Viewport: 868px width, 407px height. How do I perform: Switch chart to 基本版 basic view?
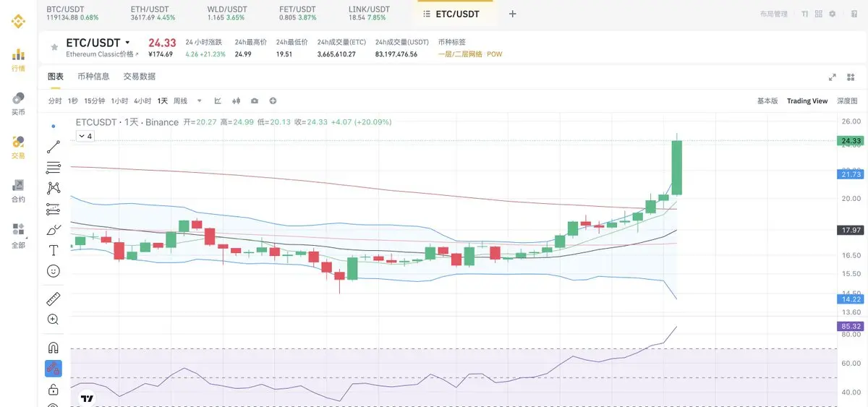[767, 101]
